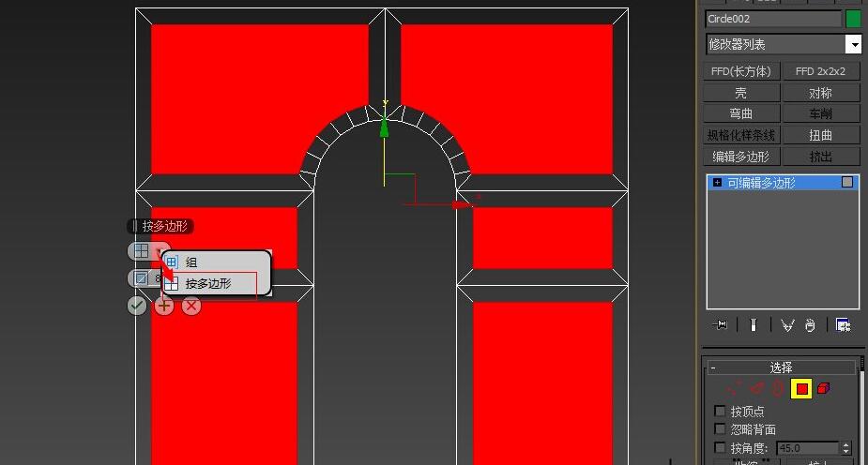Click the pin stack icon
Image resolution: width=868 pixels, height=465 pixels.
pyautogui.click(x=720, y=324)
